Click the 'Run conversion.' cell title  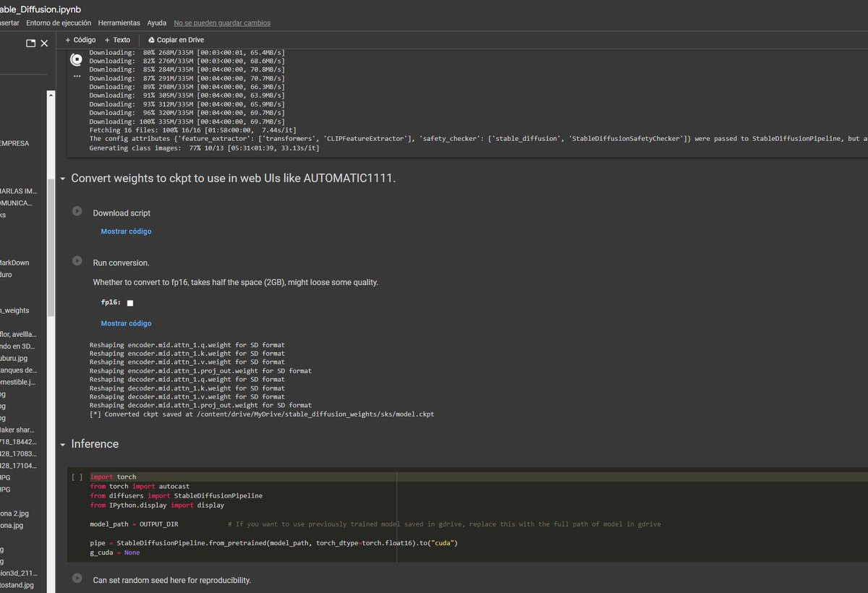coord(121,263)
